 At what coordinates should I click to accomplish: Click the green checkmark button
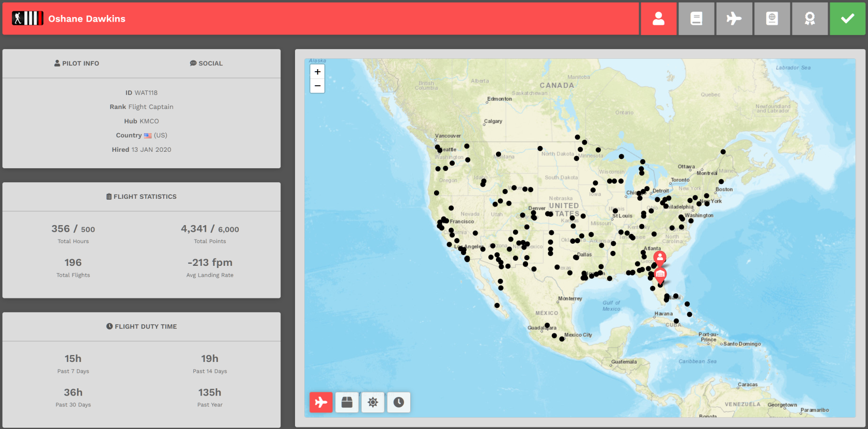coord(847,19)
